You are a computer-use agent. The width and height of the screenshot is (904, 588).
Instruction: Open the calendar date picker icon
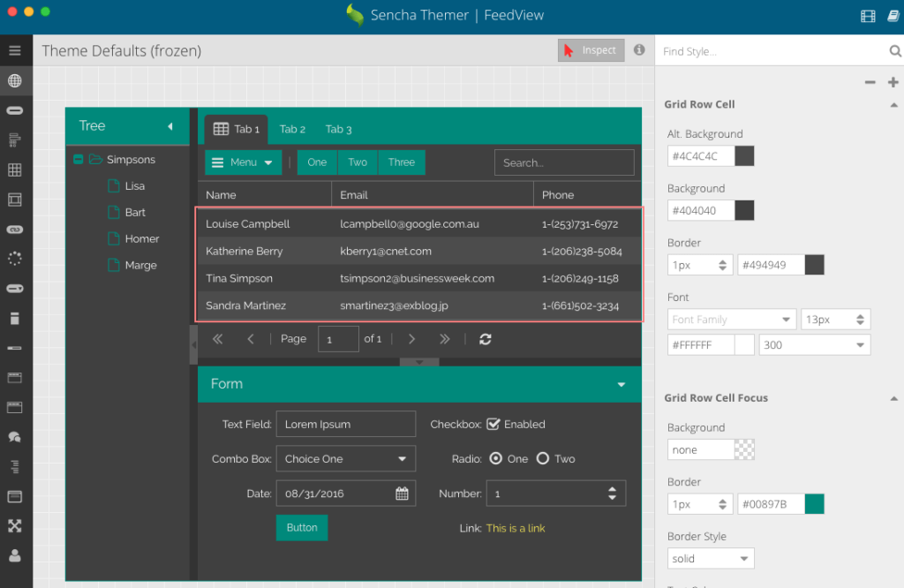click(402, 494)
